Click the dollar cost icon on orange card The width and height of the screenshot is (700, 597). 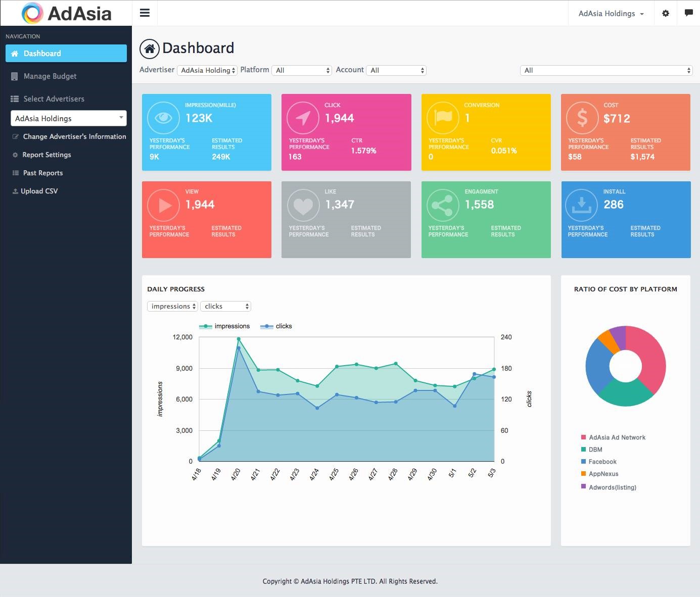tap(582, 118)
